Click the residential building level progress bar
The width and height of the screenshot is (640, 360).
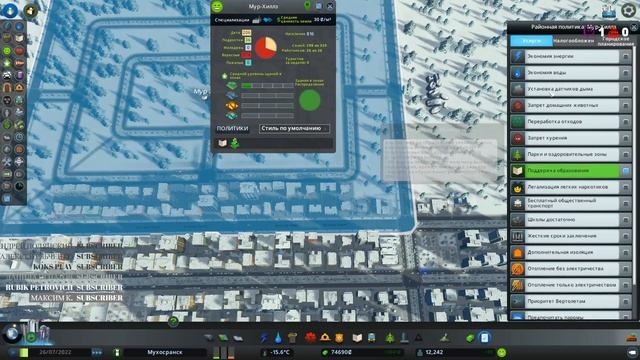(x=267, y=86)
